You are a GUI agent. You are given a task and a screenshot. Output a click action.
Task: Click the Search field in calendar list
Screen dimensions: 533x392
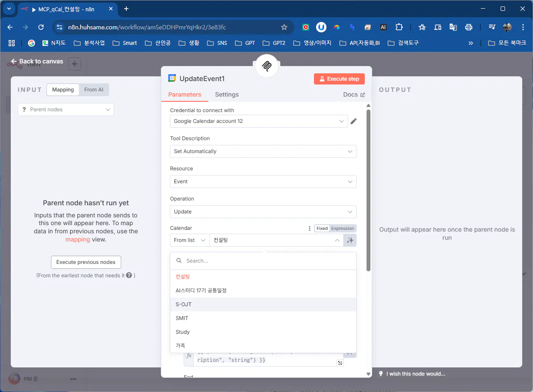(x=263, y=261)
